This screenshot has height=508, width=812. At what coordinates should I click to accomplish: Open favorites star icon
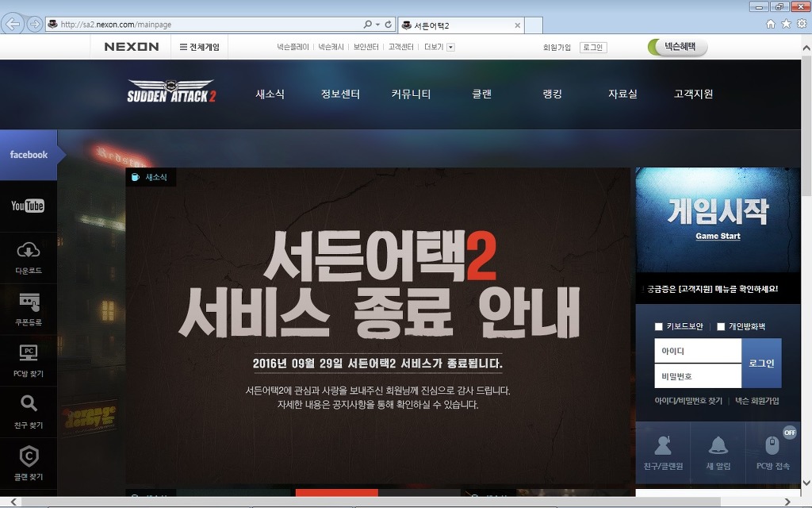point(786,24)
